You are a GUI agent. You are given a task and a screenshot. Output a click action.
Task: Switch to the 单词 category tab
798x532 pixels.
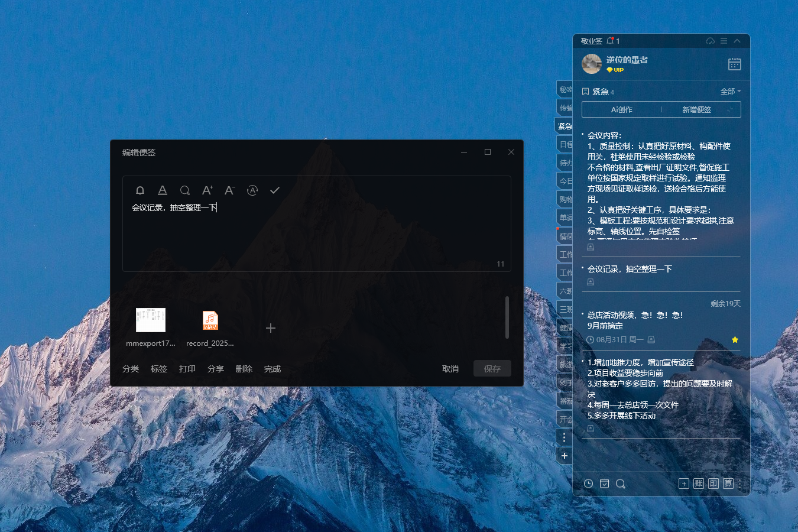pos(565,218)
